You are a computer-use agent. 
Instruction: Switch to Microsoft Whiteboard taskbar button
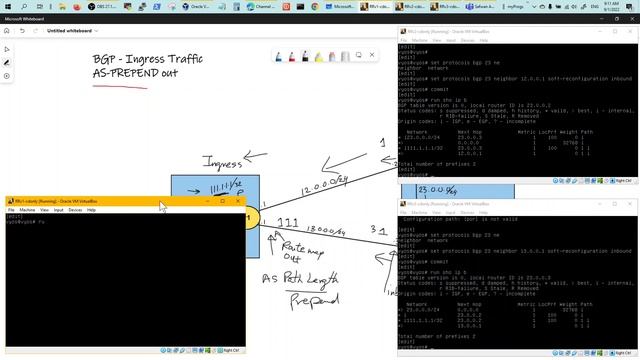(340, 7)
